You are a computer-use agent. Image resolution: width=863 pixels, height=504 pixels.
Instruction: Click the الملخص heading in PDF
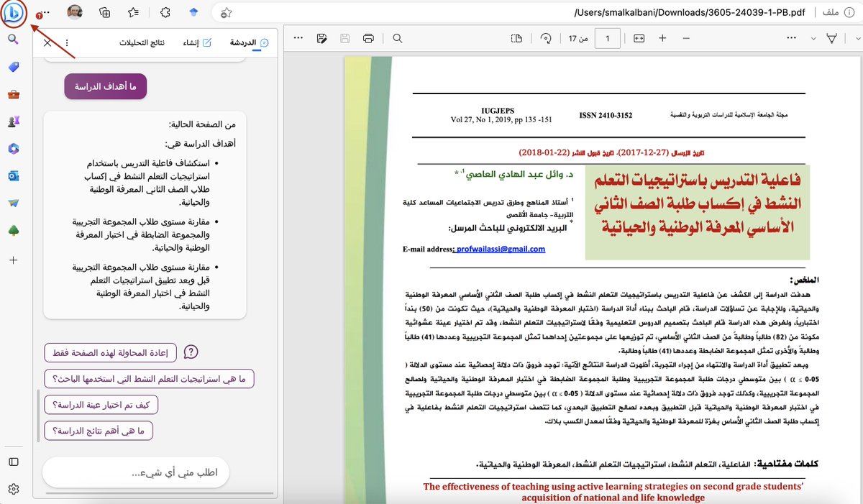(x=805, y=280)
